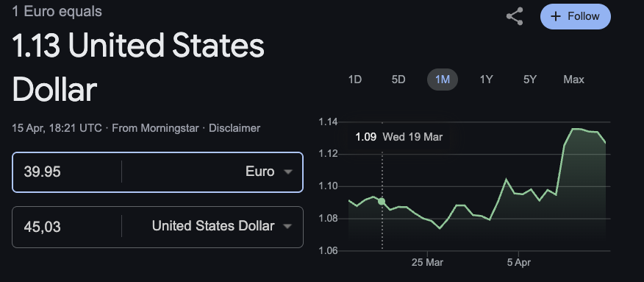Click the From Morningstar source text
The height and width of the screenshot is (282, 644).
click(x=155, y=128)
